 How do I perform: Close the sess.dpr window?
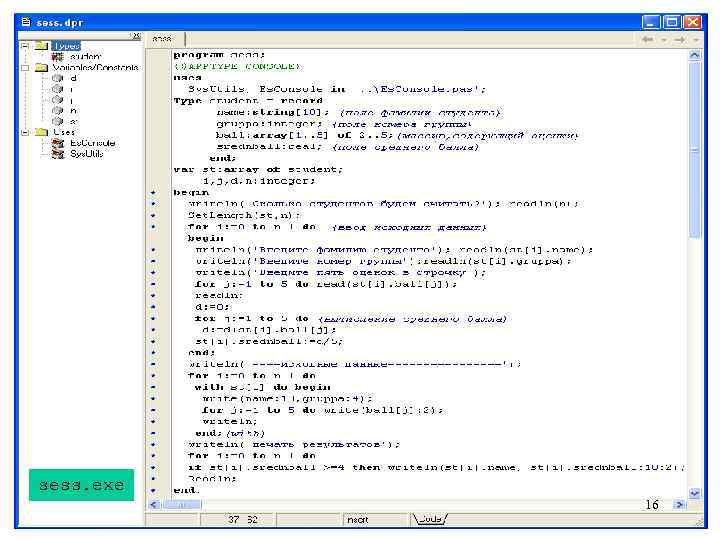coord(692,22)
